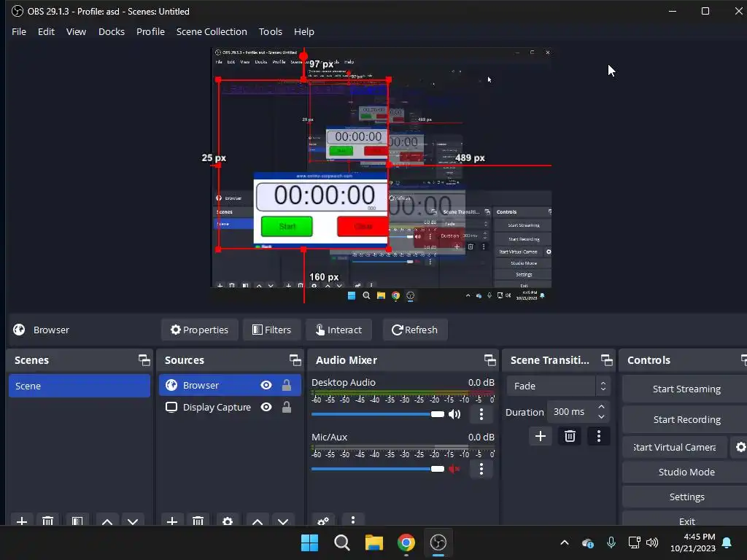Float the Scene Transitions dock panel

tap(606, 360)
